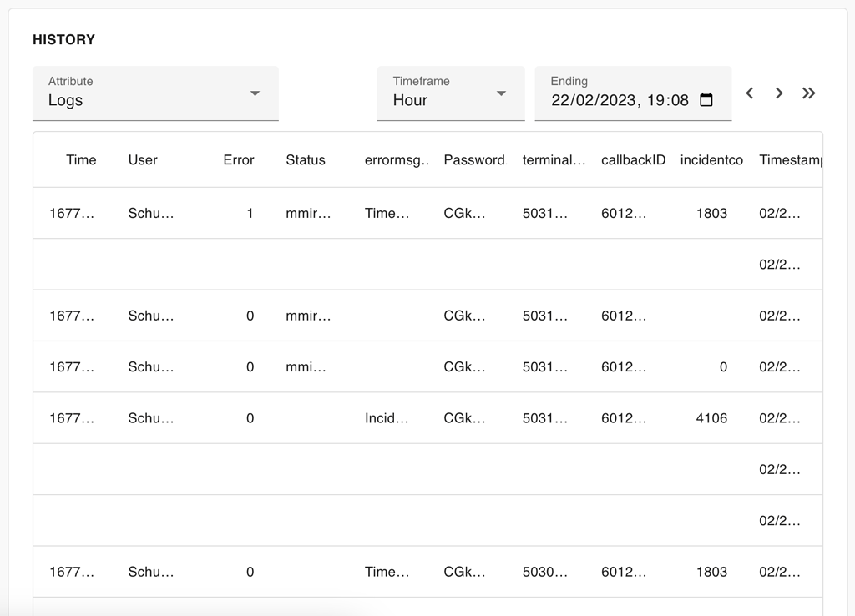Click the incidentco column header
Screen dimensions: 855x616
point(711,159)
